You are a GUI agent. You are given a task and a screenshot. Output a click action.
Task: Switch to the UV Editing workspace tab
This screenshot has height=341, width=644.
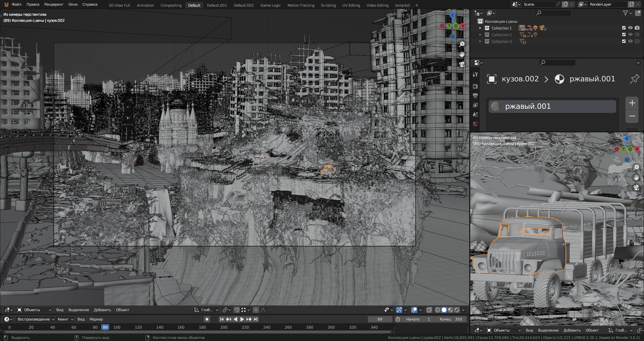point(351,5)
